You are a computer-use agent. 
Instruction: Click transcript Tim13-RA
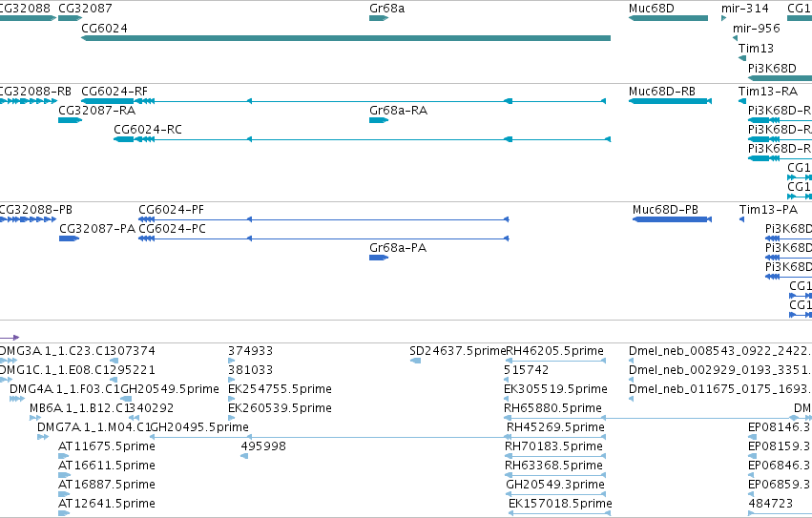(742, 101)
